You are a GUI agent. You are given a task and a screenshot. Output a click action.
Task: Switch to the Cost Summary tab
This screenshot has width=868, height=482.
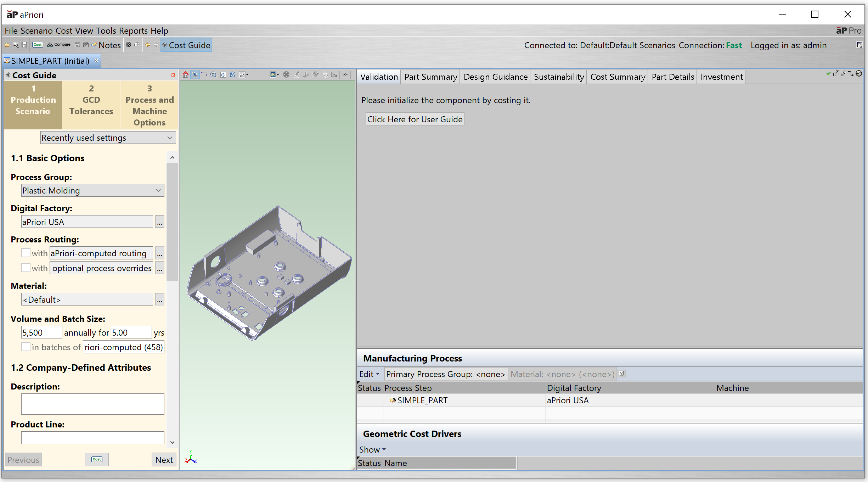pyautogui.click(x=618, y=77)
